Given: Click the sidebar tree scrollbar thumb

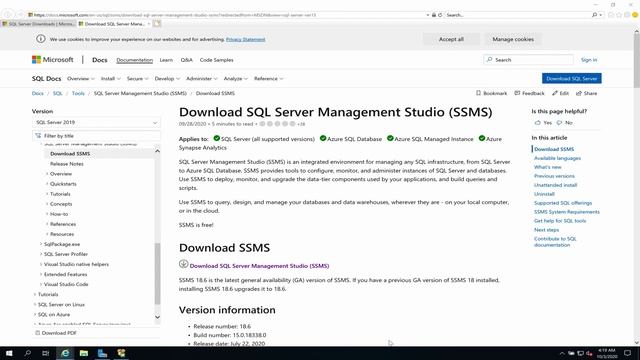Looking at the screenshot, I should [158, 273].
